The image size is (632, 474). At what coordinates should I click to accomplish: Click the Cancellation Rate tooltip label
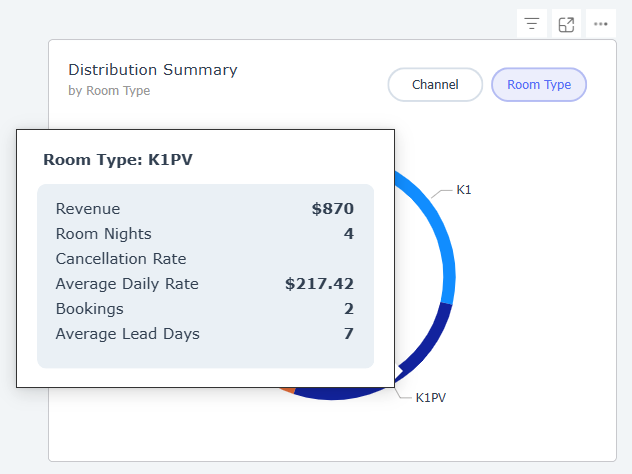click(x=121, y=259)
